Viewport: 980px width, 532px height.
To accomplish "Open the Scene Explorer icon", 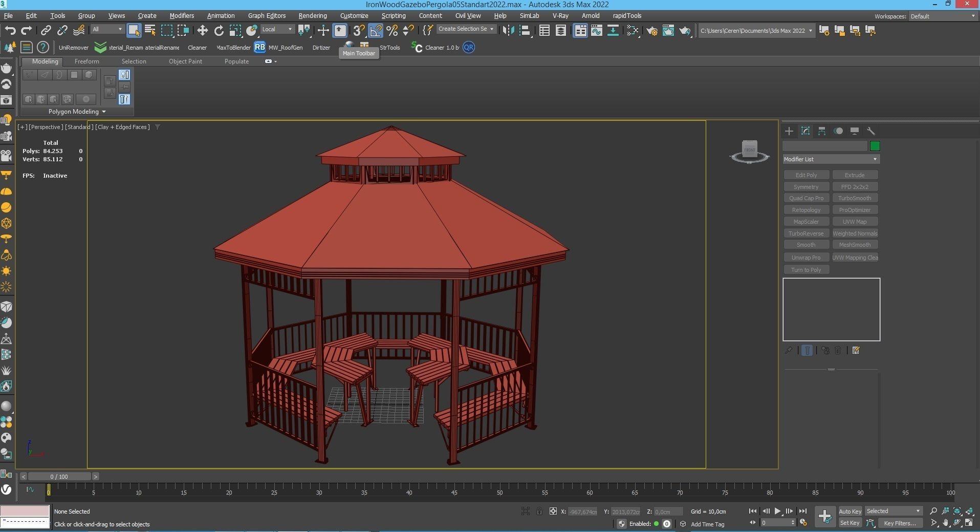I will coord(545,31).
